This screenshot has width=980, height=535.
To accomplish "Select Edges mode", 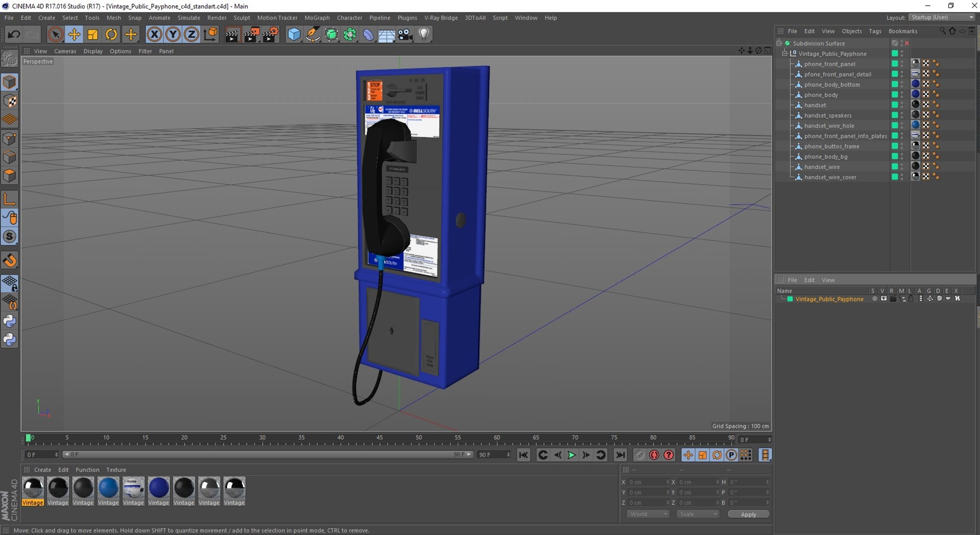I will point(10,157).
